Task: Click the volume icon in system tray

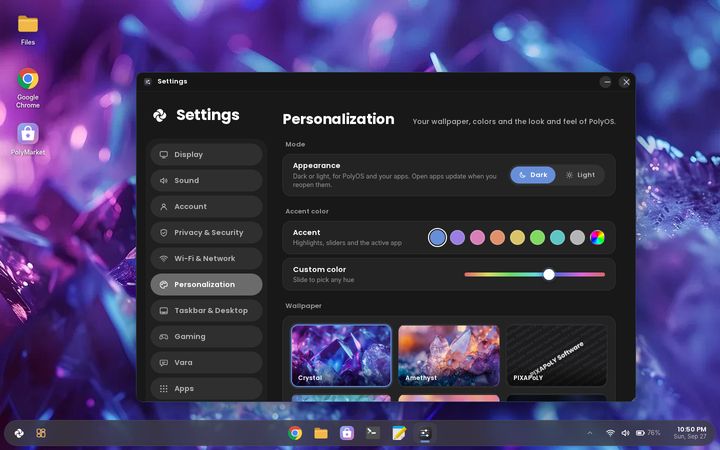Action: (625, 433)
